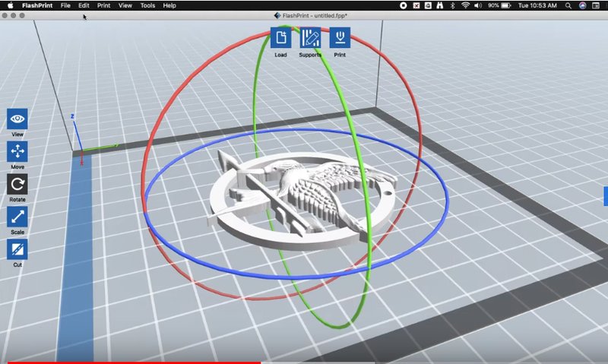Open the Edit menu
Image resolution: width=608 pixels, height=364 pixels.
84,5
